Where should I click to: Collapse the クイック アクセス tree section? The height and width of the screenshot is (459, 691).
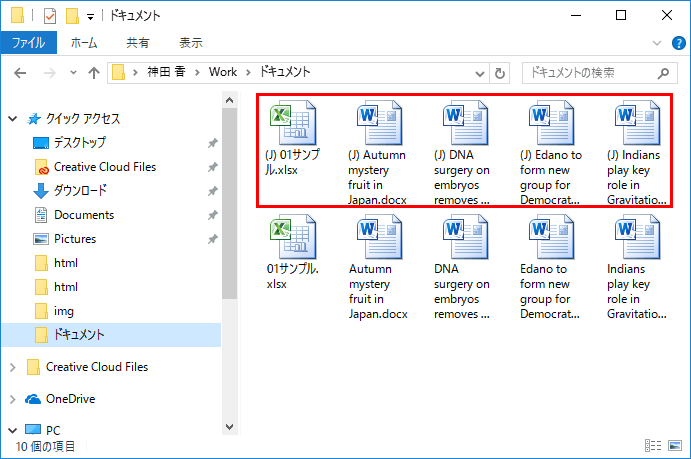click(13, 118)
